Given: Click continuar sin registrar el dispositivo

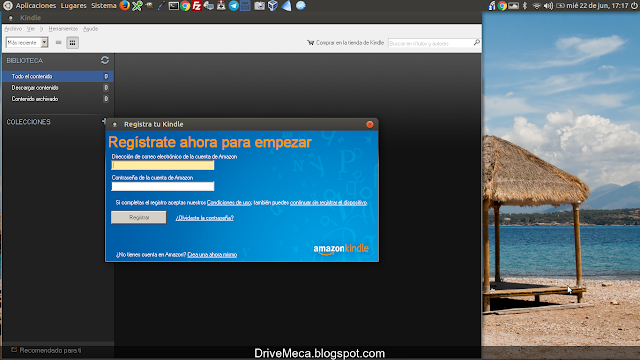Looking at the screenshot, I should (x=329, y=203).
